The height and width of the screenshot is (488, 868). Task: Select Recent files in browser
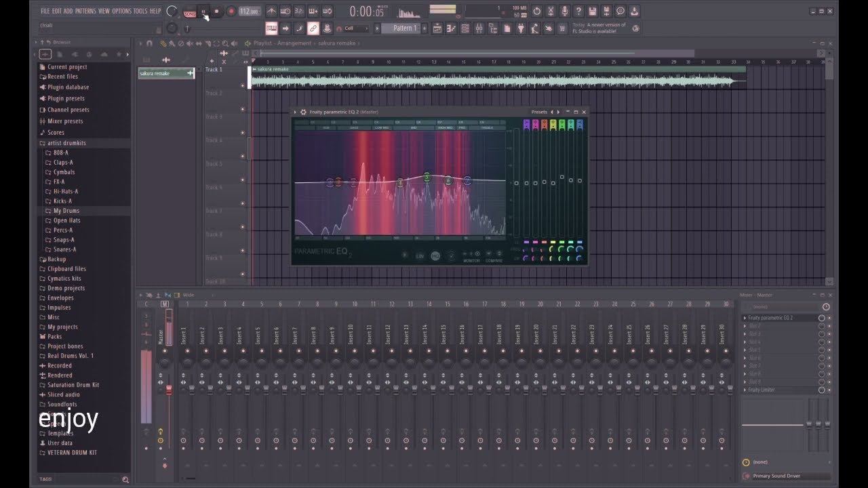(62, 77)
